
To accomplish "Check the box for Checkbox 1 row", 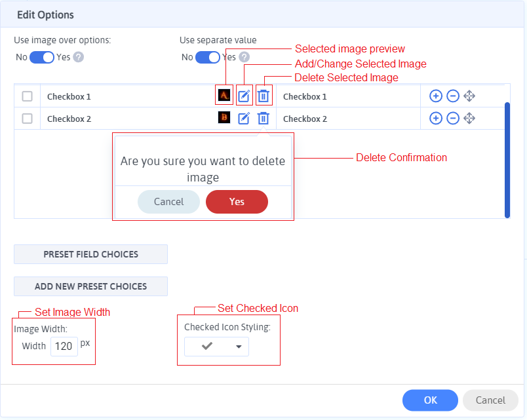I will [28, 96].
